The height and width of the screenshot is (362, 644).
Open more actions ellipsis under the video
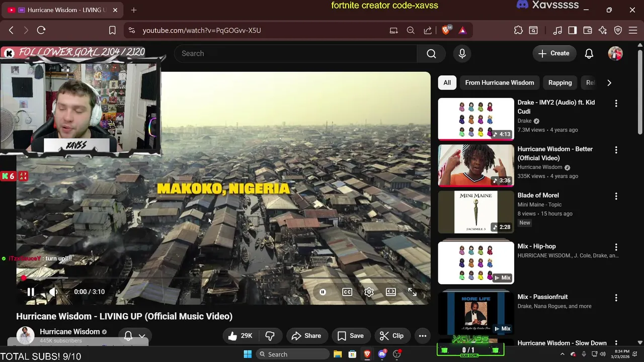[x=423, y=336]
